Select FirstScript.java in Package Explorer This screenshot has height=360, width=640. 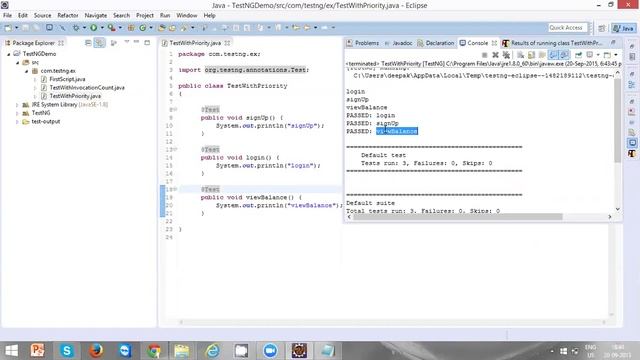point(67,79)
